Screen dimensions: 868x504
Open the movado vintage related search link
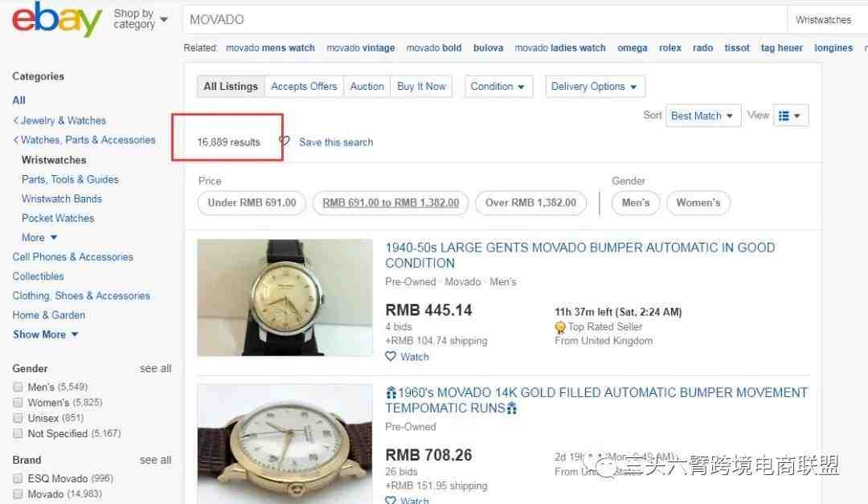pyautogui.click(x=360, y=47)
